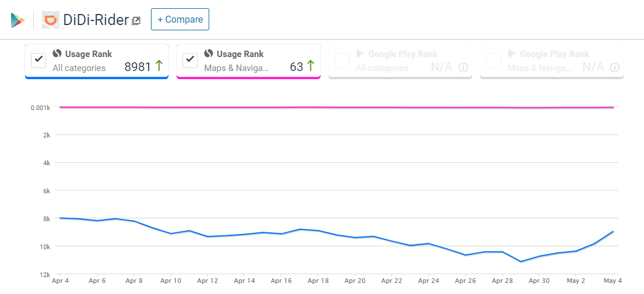The height and width of the screenshot is (294, 644).
Task: Click the 8981 usage rank value
Action: pos(138,67)
